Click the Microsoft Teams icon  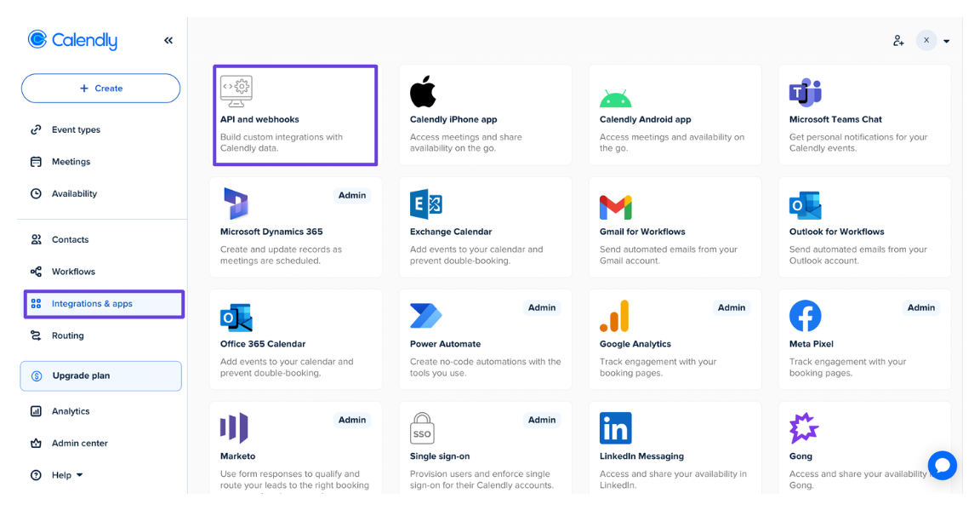(x=805, y=93)
